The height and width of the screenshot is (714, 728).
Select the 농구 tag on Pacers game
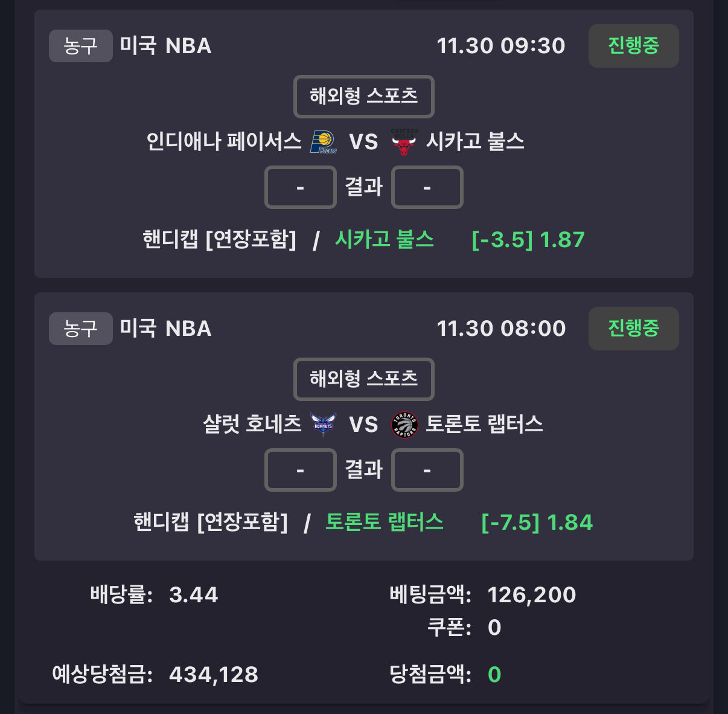(80, 46)
